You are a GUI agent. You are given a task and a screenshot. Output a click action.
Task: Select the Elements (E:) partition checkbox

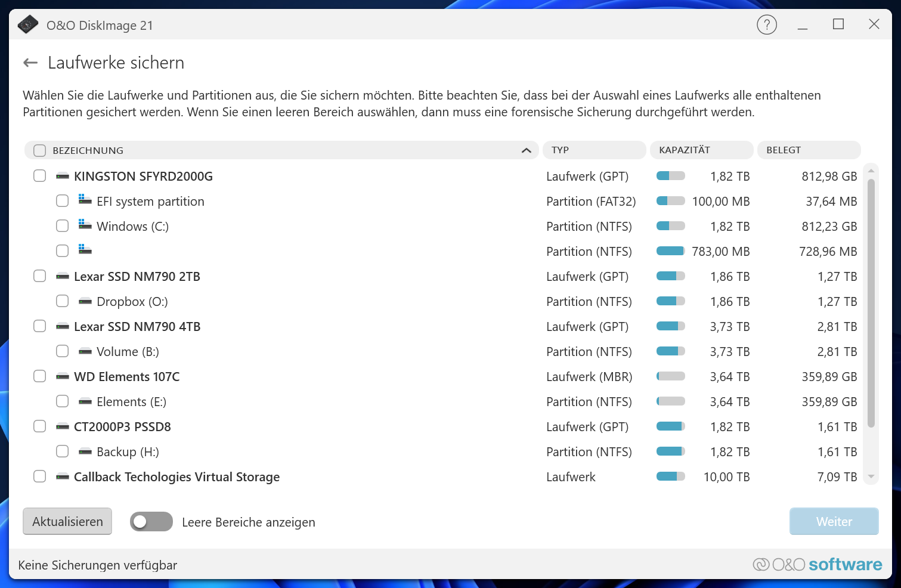pos(62,401)
